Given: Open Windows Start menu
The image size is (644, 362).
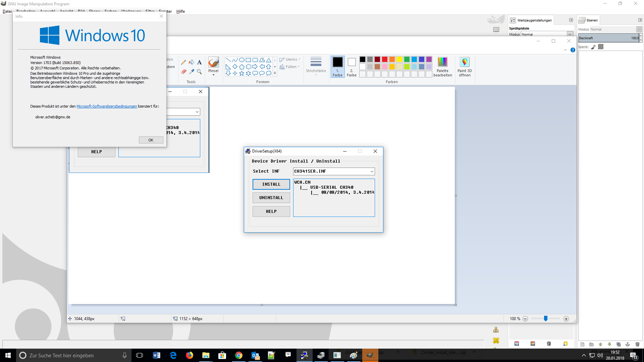Looking at the screenshot, I should tap(8, 355).
